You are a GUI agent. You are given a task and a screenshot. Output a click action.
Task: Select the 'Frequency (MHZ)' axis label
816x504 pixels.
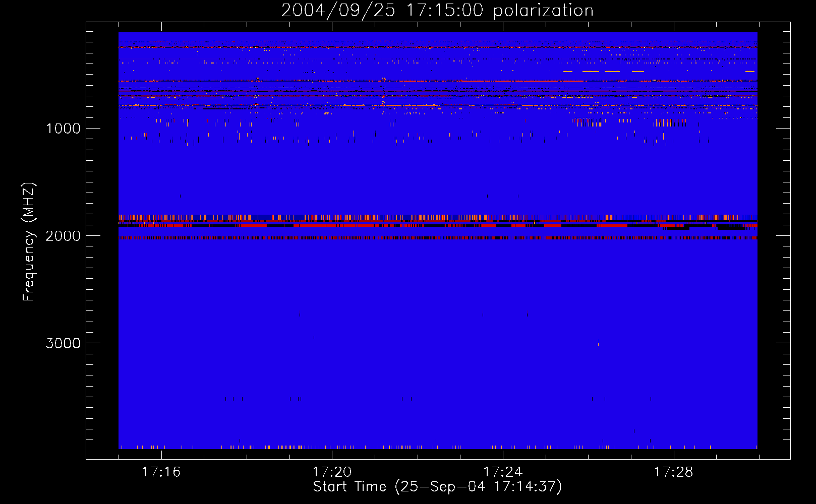29,242
